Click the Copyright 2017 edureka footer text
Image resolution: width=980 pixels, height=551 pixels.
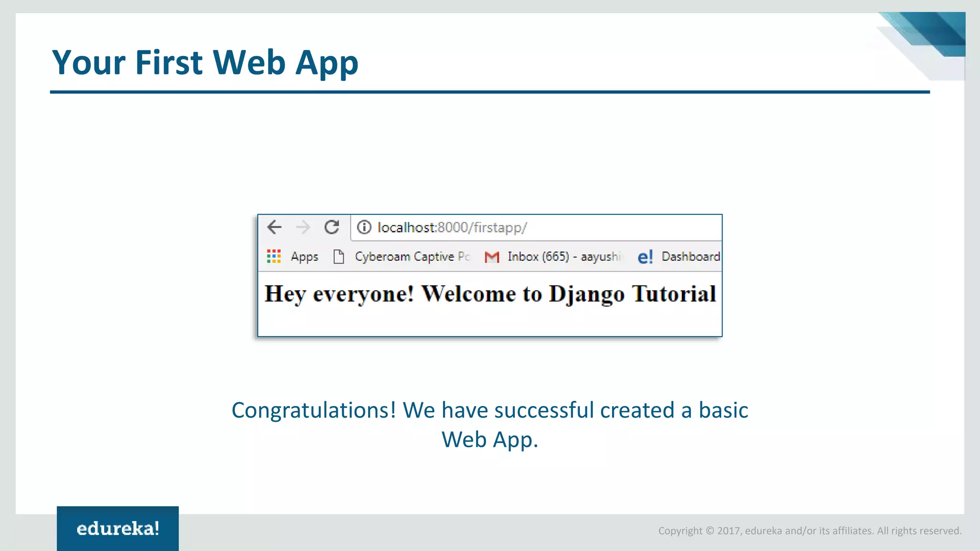810,531
